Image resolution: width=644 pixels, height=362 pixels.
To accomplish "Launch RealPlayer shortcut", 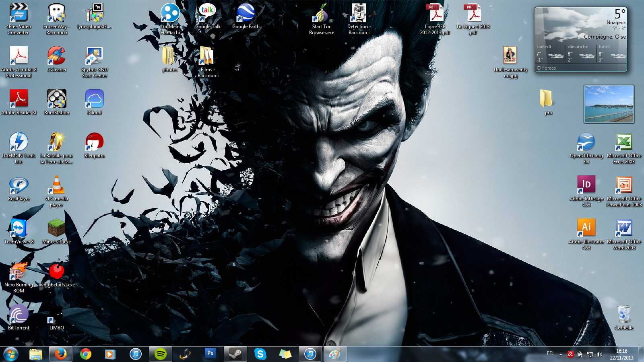I will pyautogui.click(x=19, y=188).
